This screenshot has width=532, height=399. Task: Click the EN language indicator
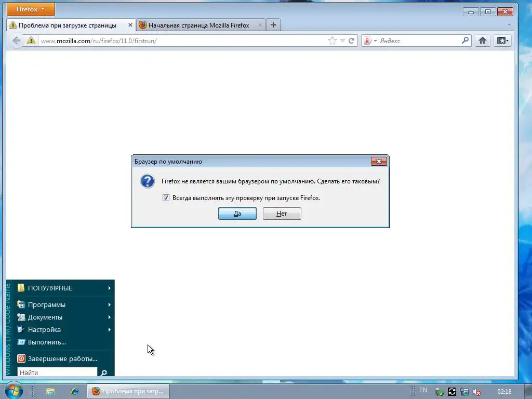tap(423, 390)
